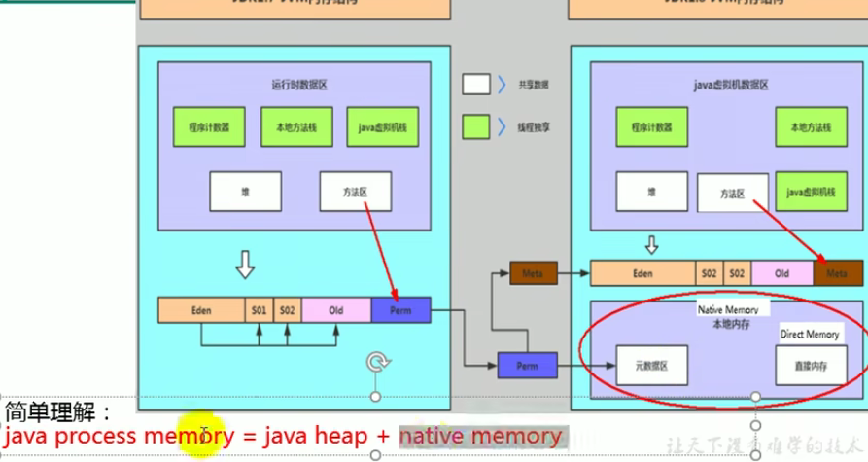Click the text box rotation handle icon

click(378, 362)
